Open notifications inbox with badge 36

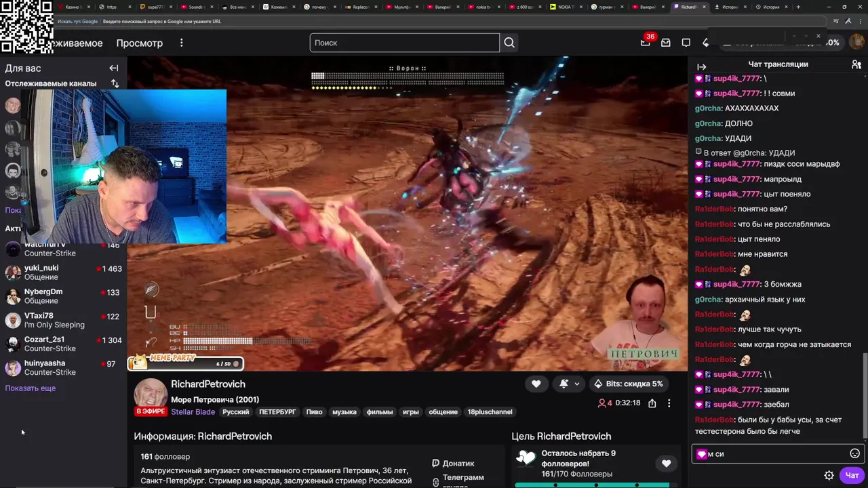[x=646, y=42]
